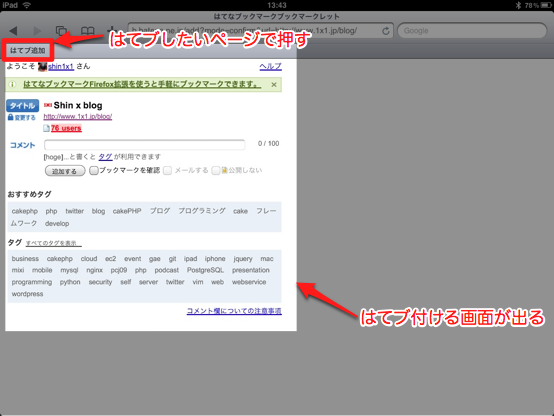
Task: Open the 76 users link
Action: pyautogui.click(x=66, y=128)
